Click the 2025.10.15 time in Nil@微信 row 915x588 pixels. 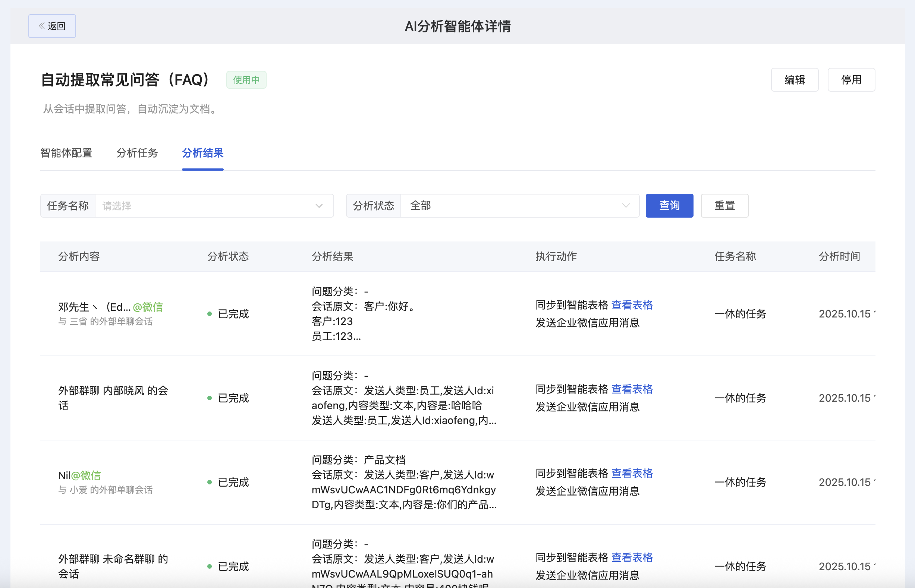click(847, 482)
